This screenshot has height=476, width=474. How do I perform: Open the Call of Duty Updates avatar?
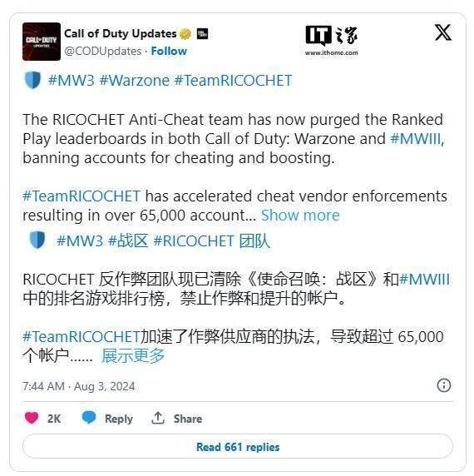[42, 42]
